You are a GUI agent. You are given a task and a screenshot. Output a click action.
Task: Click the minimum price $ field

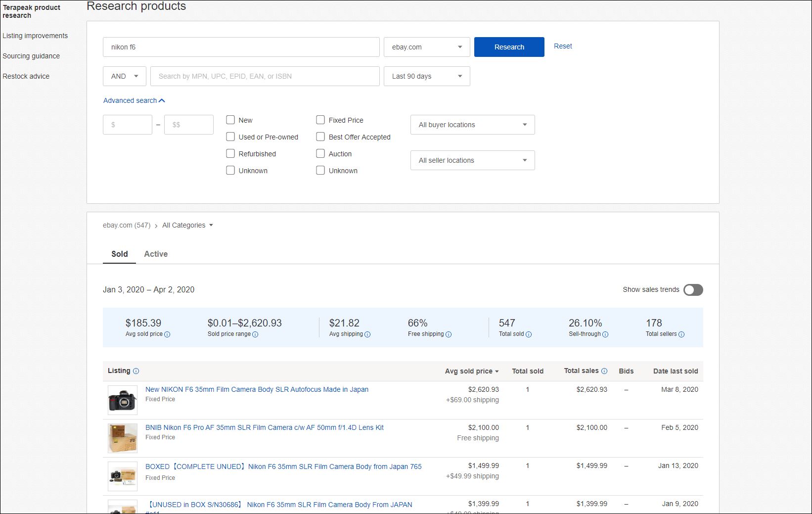click(128, 125)
